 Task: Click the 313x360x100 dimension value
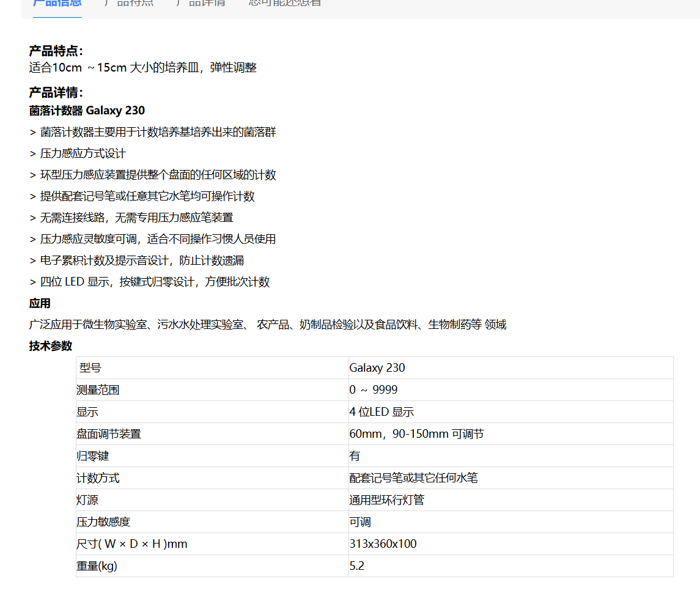tap(383, 544)
